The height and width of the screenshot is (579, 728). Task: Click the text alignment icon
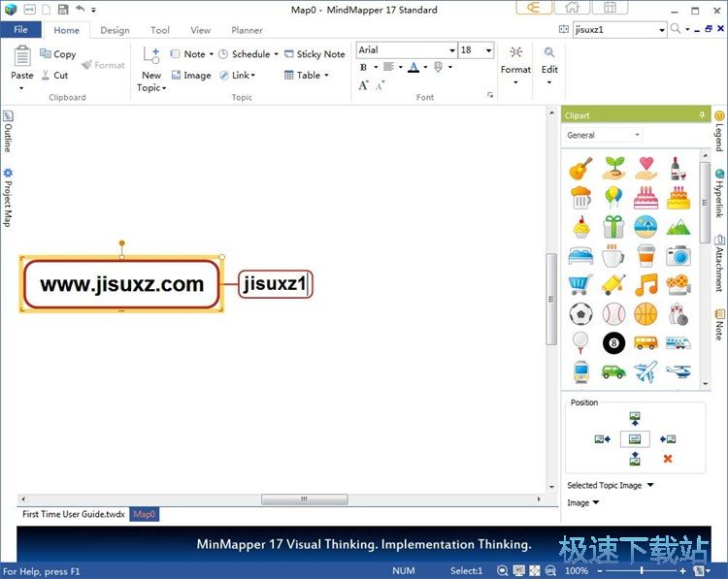[x=388, y=67]
